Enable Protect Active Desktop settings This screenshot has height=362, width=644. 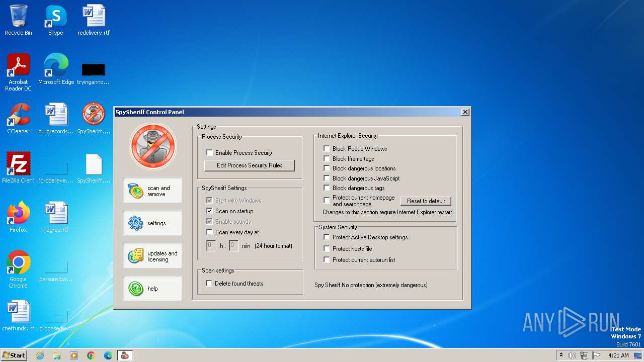click(327, 237)
